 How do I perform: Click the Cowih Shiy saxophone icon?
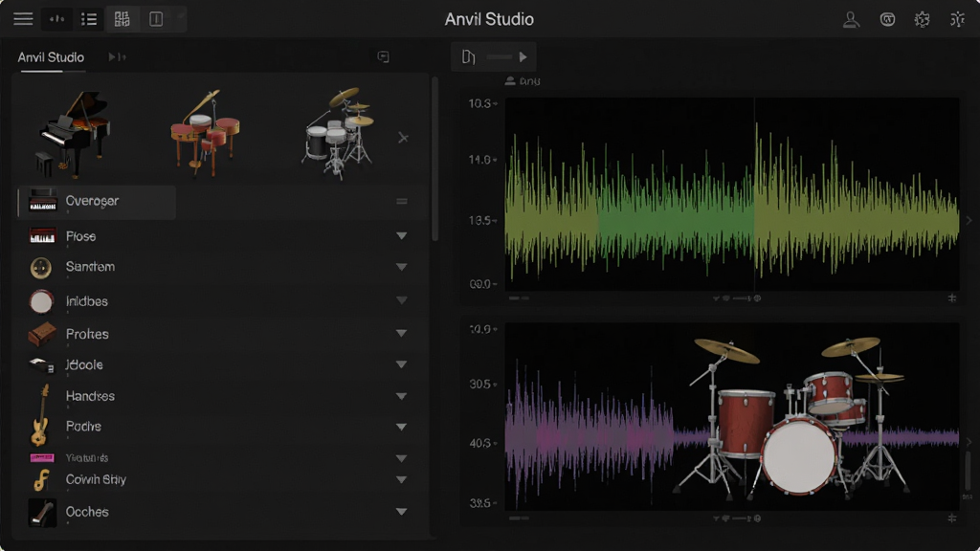(x=41, y=480)
